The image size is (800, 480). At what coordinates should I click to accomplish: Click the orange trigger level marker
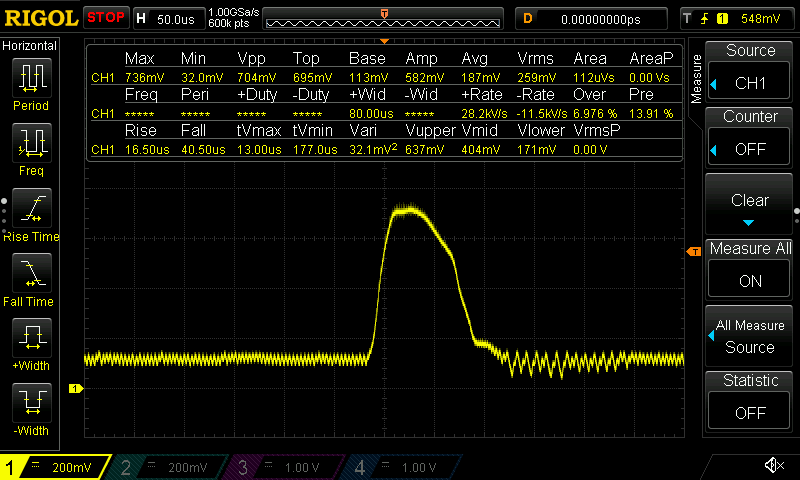tap(693, 251)
